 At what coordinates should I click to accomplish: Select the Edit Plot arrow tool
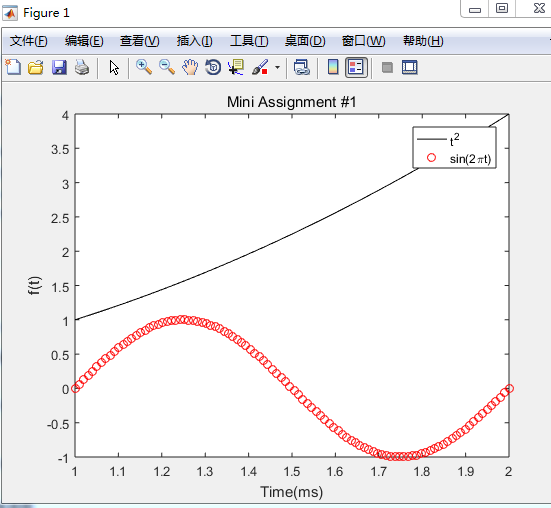pos(114,67)
